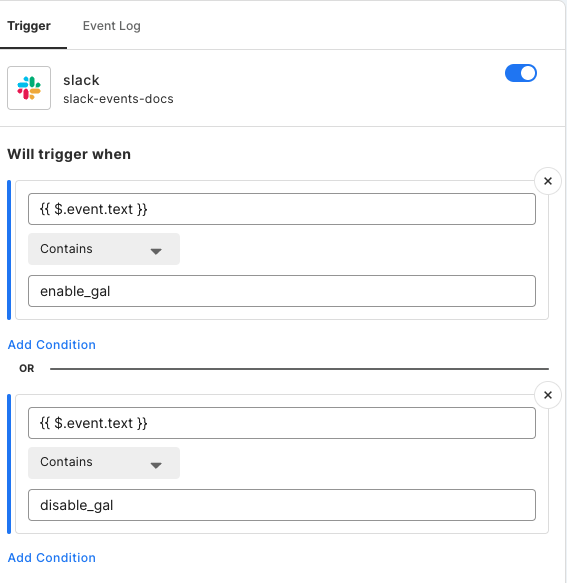567x583 pixels.
Task: Click the arrow beside the second Contains operator
Action: pos(156,465)
